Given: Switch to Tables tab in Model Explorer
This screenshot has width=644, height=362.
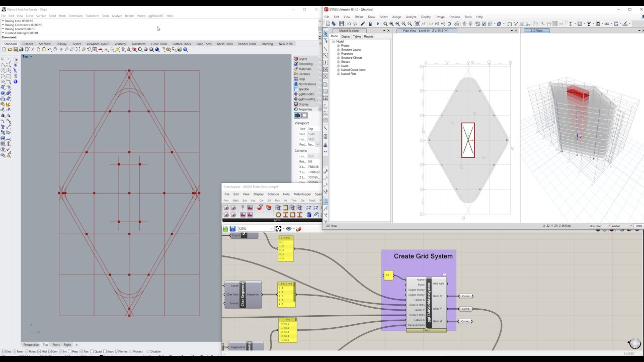Looking at the screenshot, I should click(357, 36).
